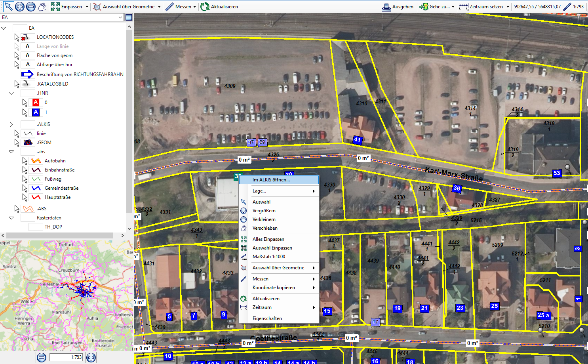This screenshot has height=364, width=588.
Task: Click the plus button below overview map
Action: point(91,357)
